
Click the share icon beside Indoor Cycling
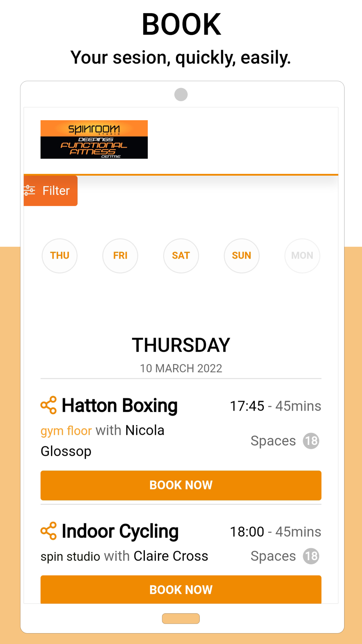point(49,531)
